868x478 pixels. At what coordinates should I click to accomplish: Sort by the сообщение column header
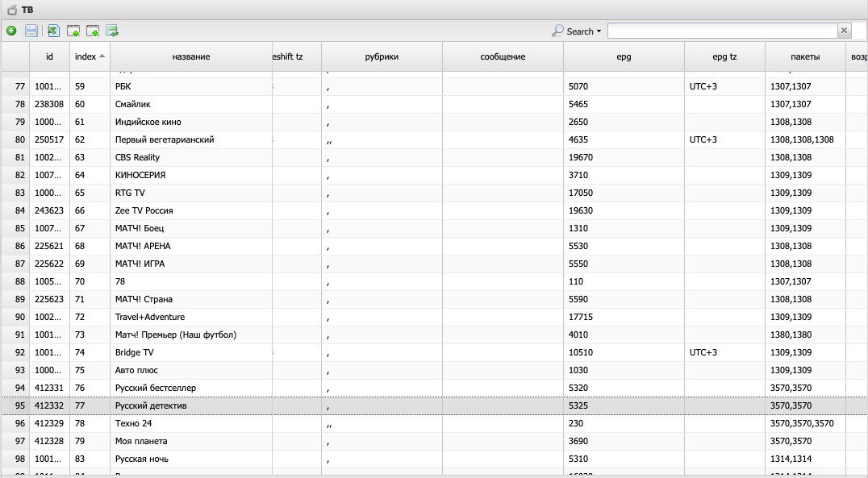[x=503, y=56]
